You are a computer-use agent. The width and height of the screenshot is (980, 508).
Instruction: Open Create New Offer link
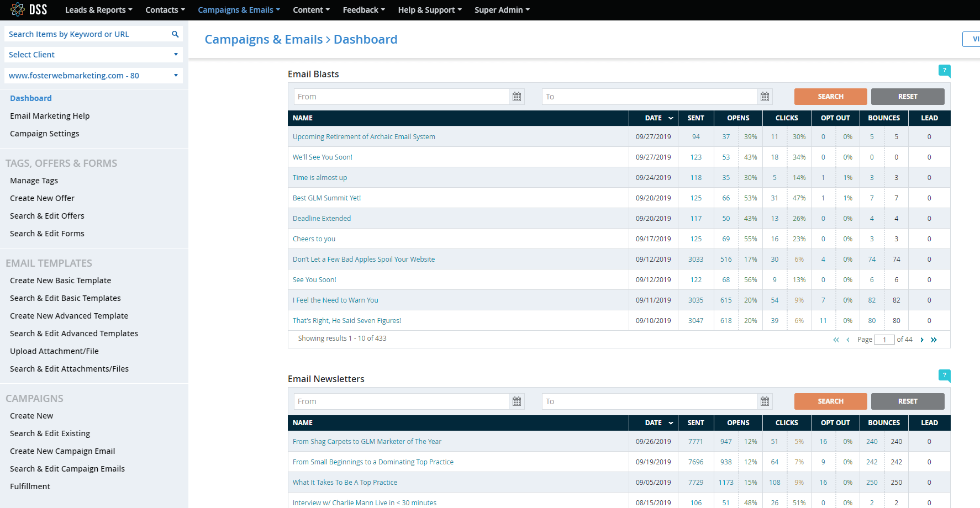[42, 198]
